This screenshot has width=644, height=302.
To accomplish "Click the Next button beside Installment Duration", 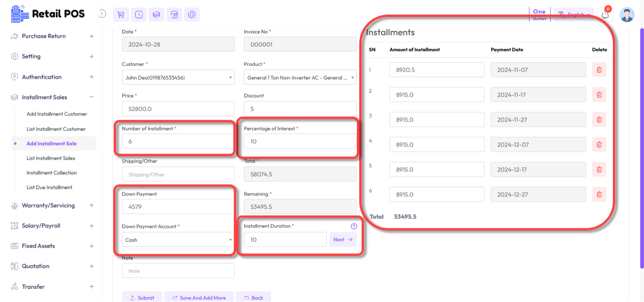I will [343, 240].
